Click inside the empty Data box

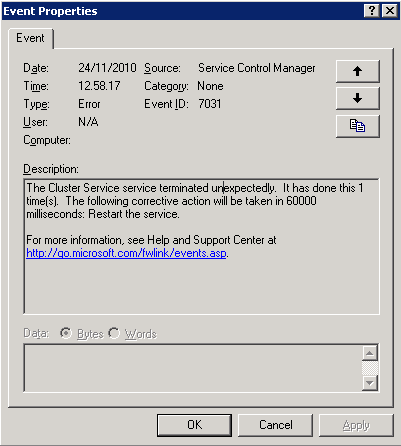pos(193,368)
